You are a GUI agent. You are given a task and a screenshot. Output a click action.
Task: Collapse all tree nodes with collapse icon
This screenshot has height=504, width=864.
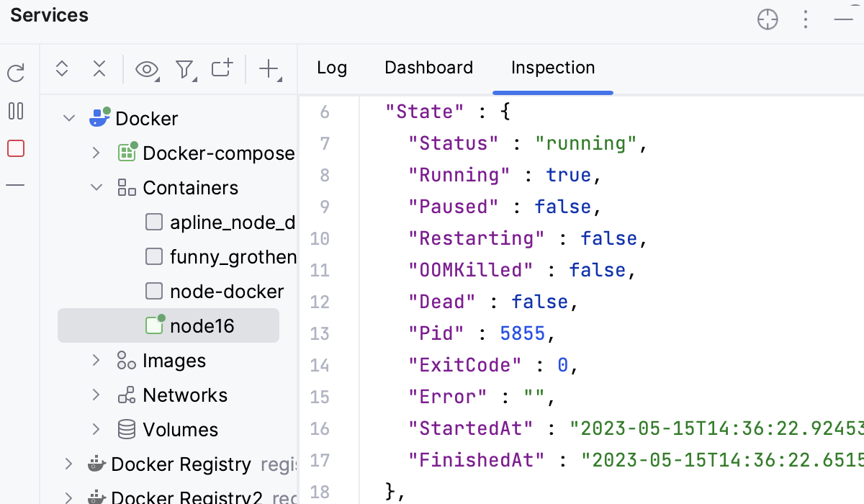tap(99, 68)
